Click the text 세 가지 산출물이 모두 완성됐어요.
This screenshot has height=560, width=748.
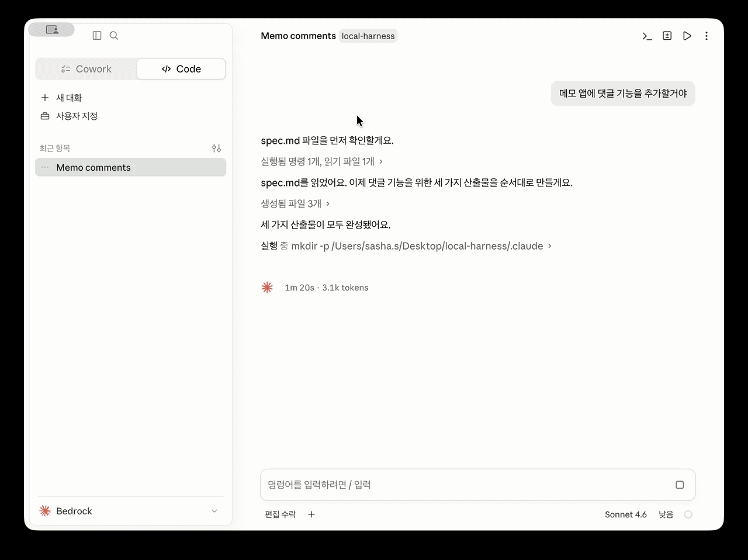tap(325, 224)
